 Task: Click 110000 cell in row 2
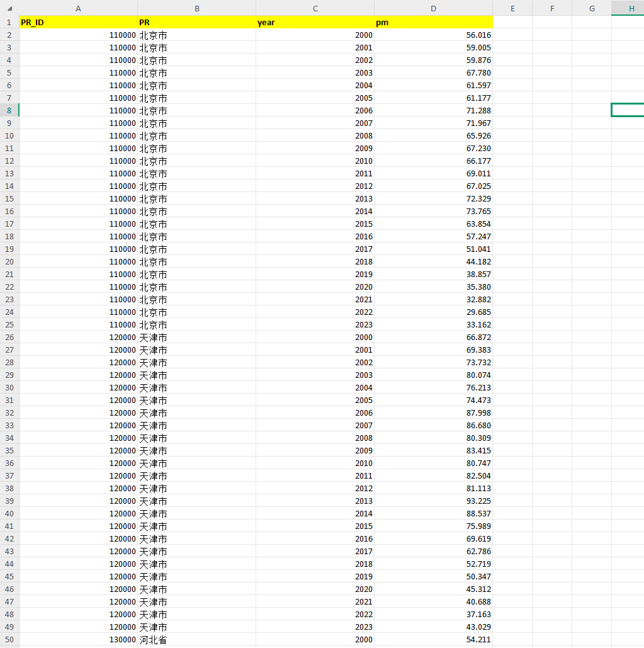(78, 35)
